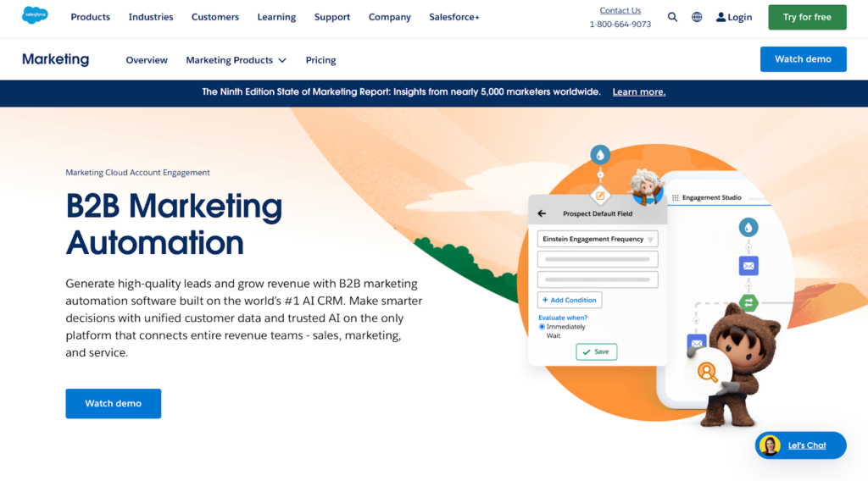Go to the Overview tab
Screen dimensions: 868x481
pos(147,60)
